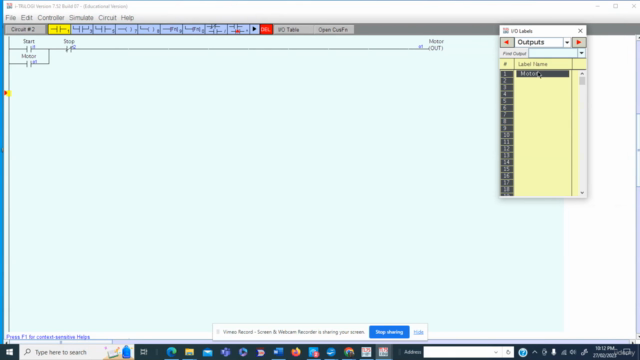Close the I/O Labels window

(x=580, y=31)
